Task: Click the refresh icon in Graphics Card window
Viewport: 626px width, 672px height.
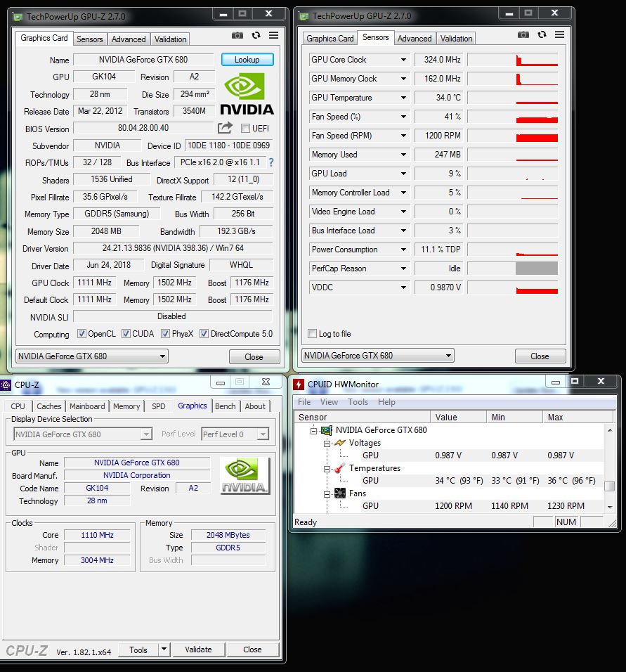Action: 256,35
